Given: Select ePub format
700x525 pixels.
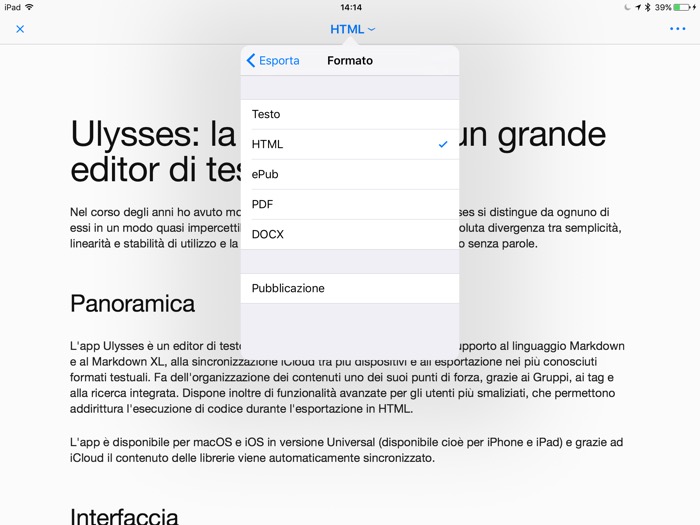Looking at the screenshot, I should pyautogui.click(x=350, y=174).
